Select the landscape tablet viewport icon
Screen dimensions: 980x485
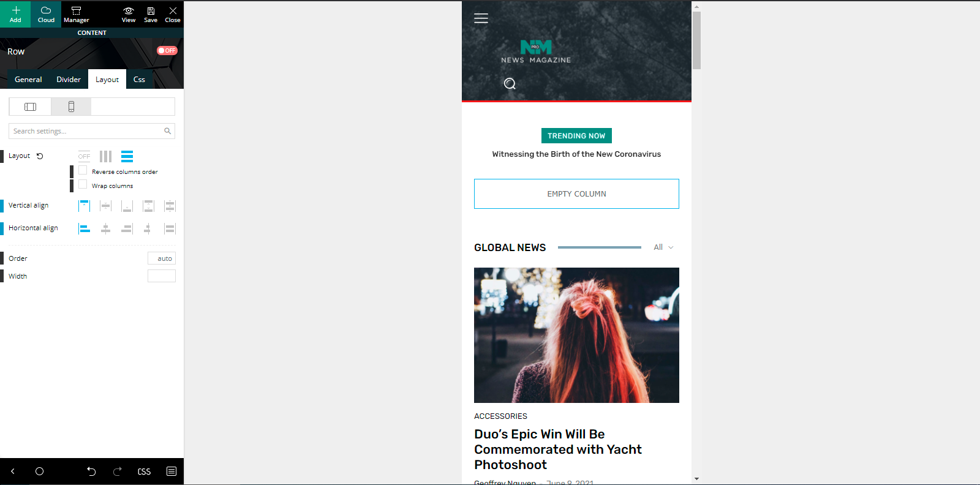click(30, 107)
